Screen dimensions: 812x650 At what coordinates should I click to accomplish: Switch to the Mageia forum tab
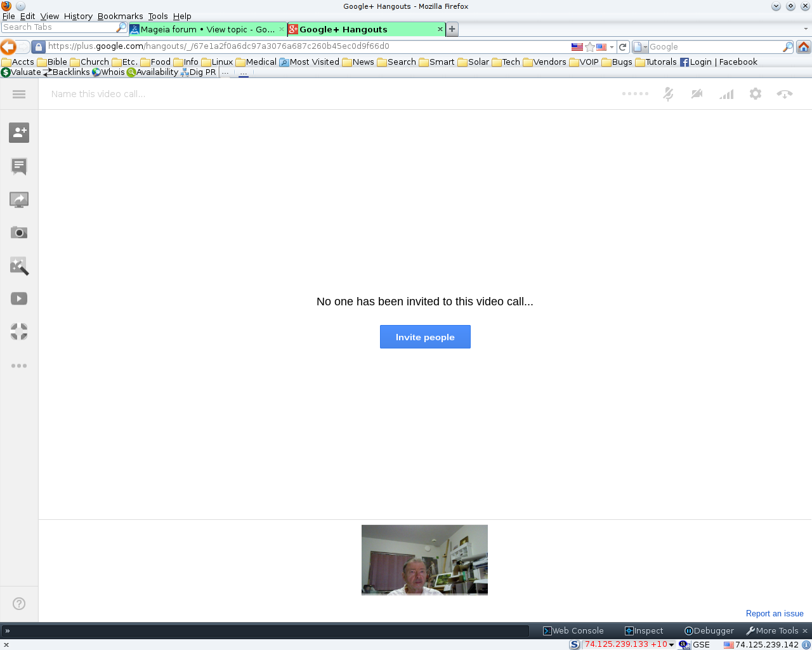(x=207, y=29)
